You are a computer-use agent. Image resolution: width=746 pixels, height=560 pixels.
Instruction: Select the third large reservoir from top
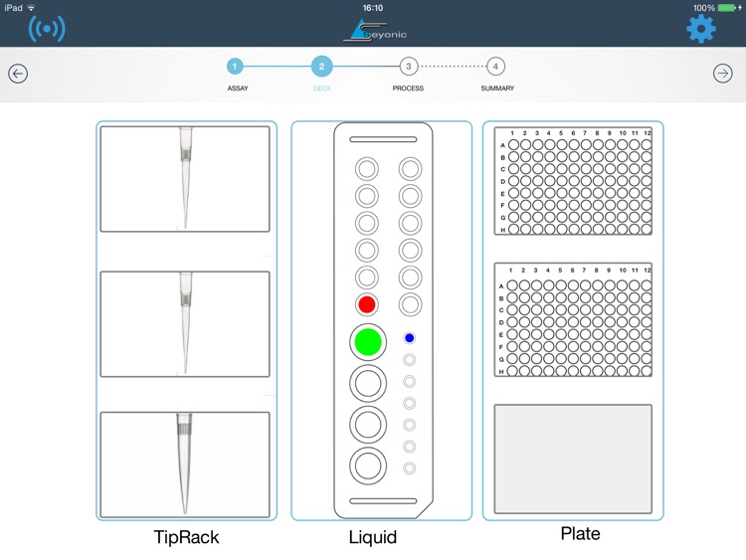tap(368, 425)
